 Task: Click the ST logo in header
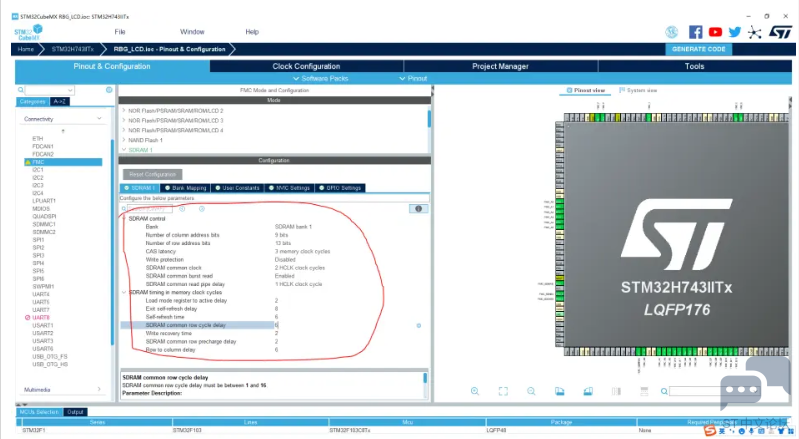780,32
